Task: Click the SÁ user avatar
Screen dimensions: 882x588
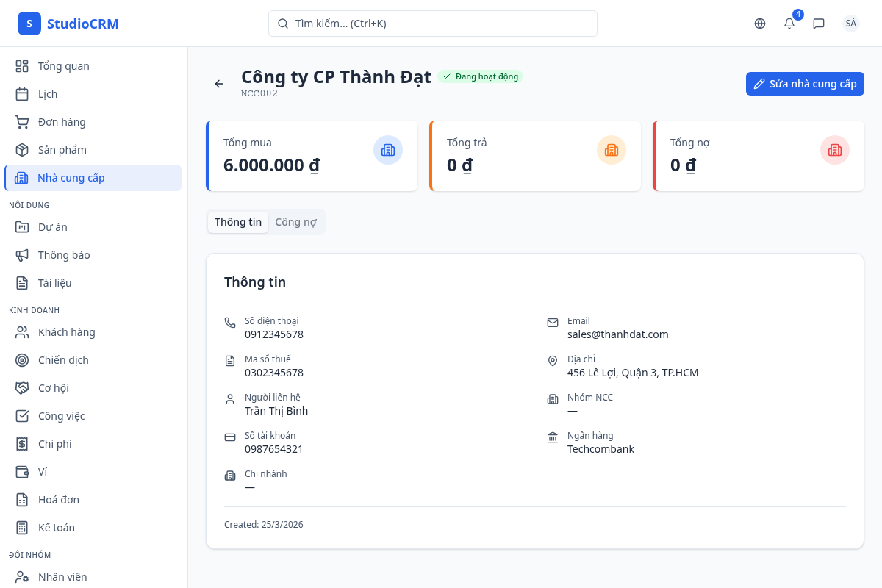Action: click(851, 24)
